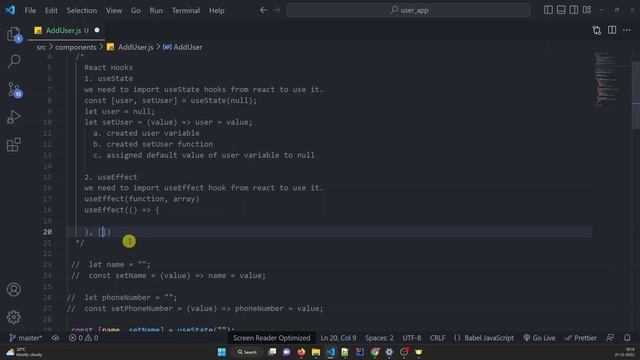This screenshot has height=360, width=640.
Task: Expand the AddUser.js breadcrumb
Action: [130, 47]
